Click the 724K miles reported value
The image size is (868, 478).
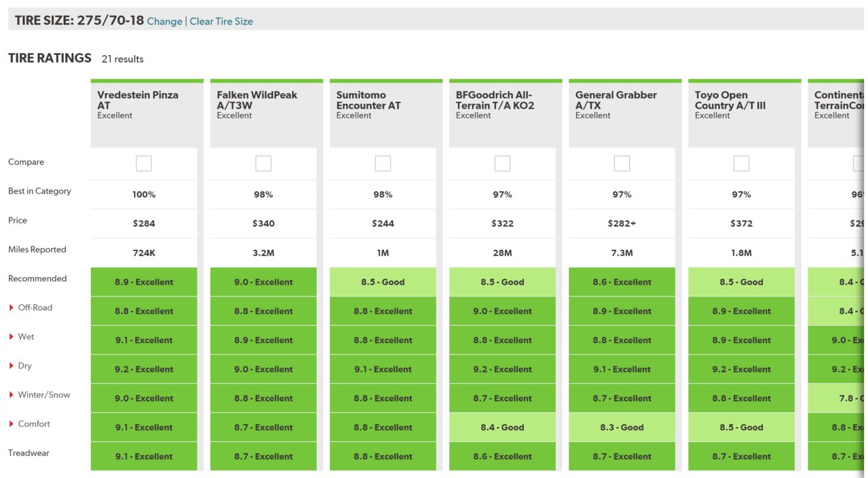[144, 253]
